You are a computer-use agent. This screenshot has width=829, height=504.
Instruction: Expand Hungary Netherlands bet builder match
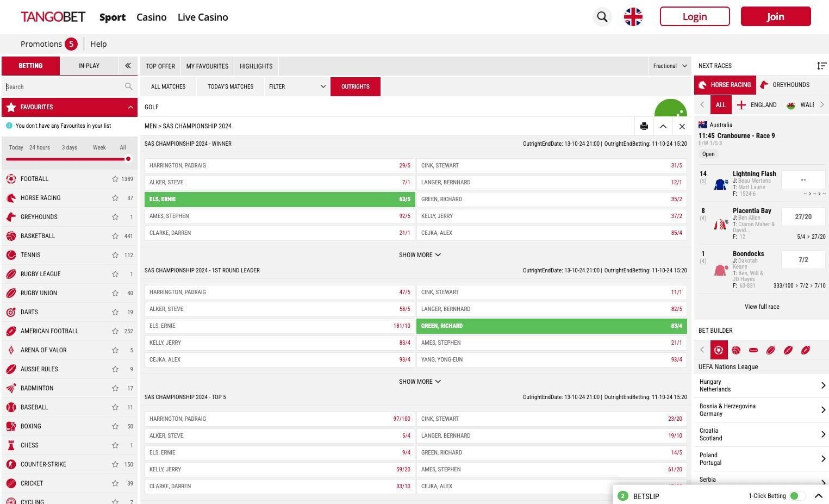click(x=761, y=385)
